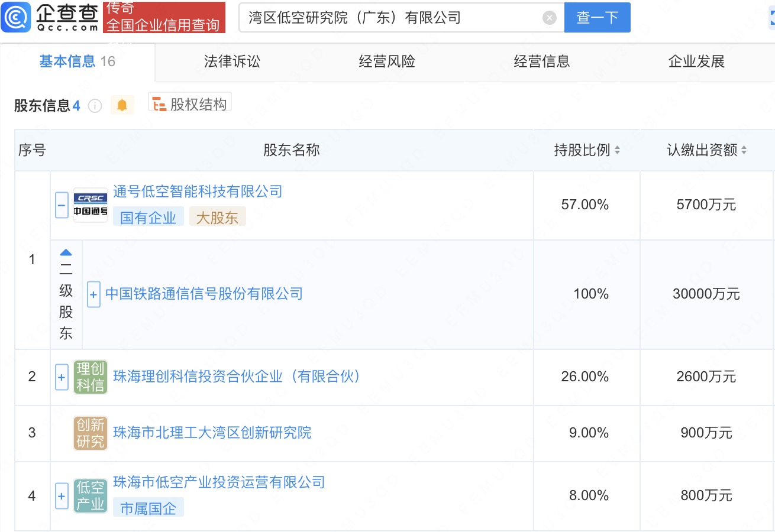Viewport: 775px width, 532px height.
Task: Open the 股权结构 equity structure chart
Action: pyautogui.click(x=190, y=105)
